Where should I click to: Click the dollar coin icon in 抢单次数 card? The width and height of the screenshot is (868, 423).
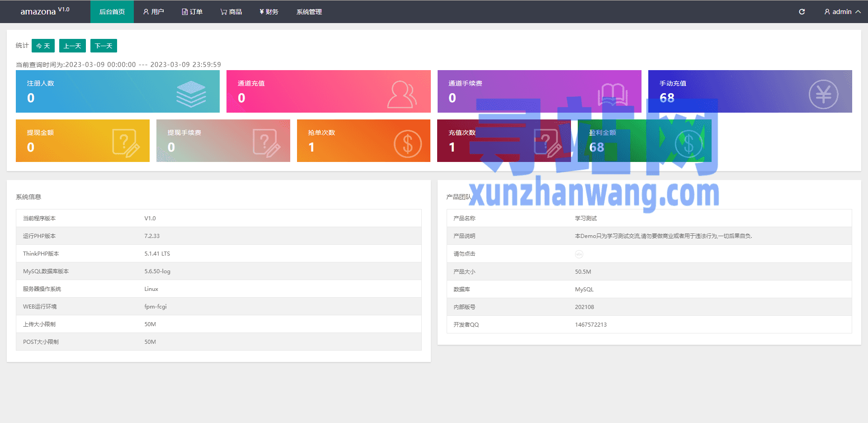(407, 144)
